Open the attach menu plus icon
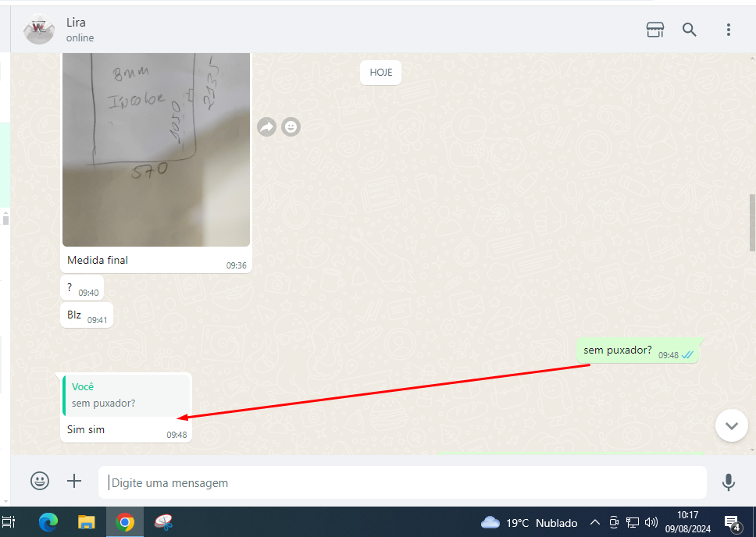Image resolution: width=756 pixels, height=537 pixels. click(74, 481)
